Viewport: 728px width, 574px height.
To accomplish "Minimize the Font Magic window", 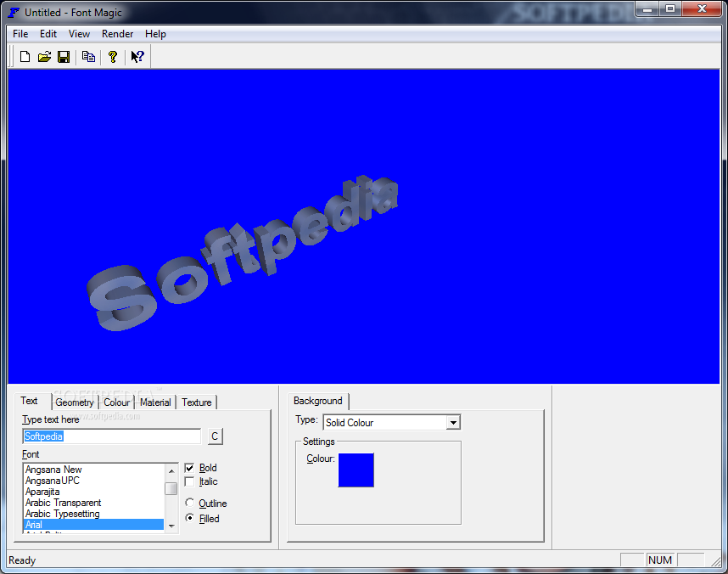I will (x=647, y=8).
